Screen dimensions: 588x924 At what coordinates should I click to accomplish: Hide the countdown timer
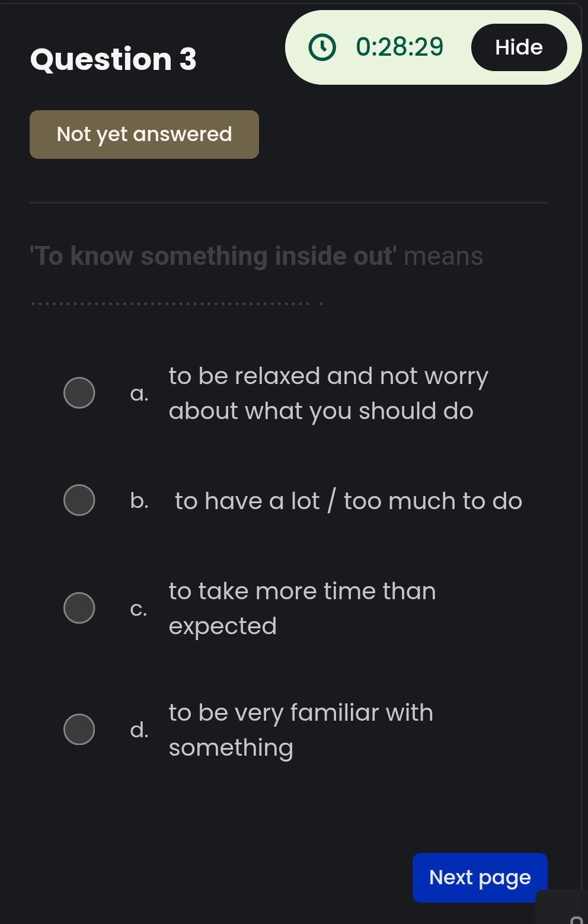(x=519, y=47)
